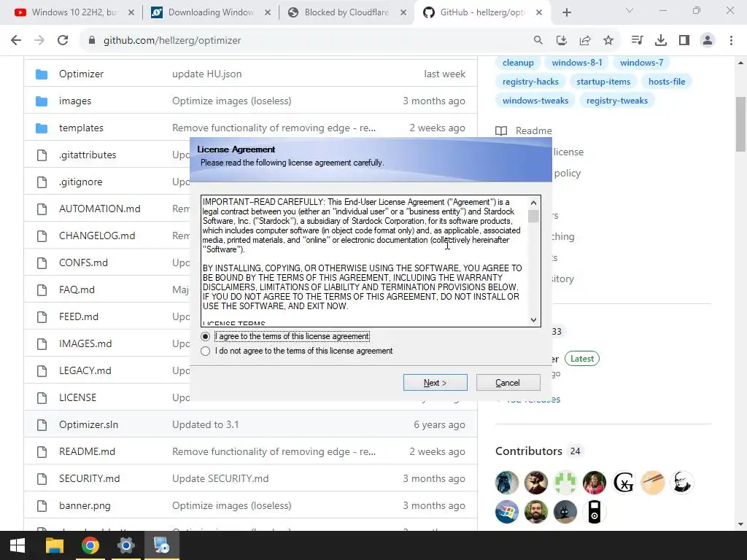Click the Windows flag contributor avatar
Viewport: 747px width, 560px height.
pos(507,513)
